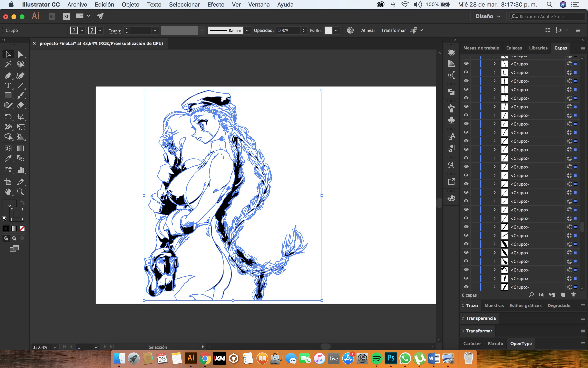Switch to the Enlaces tab
The image size is (588, 368).
pos(514,48)
